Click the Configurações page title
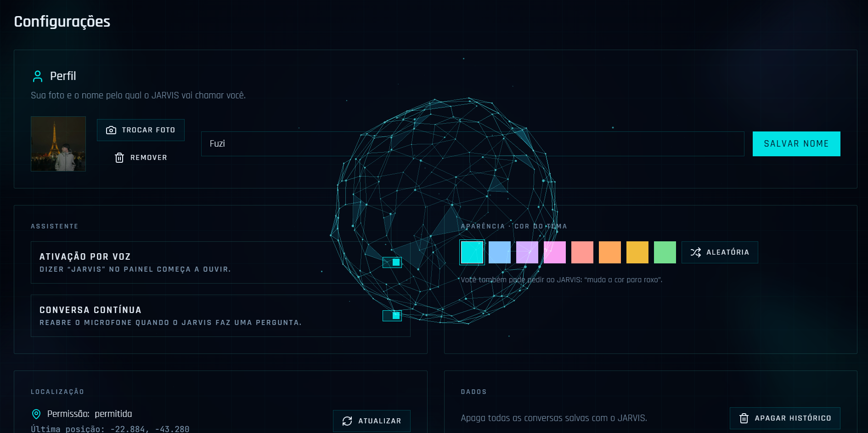 tap(62, 22)
